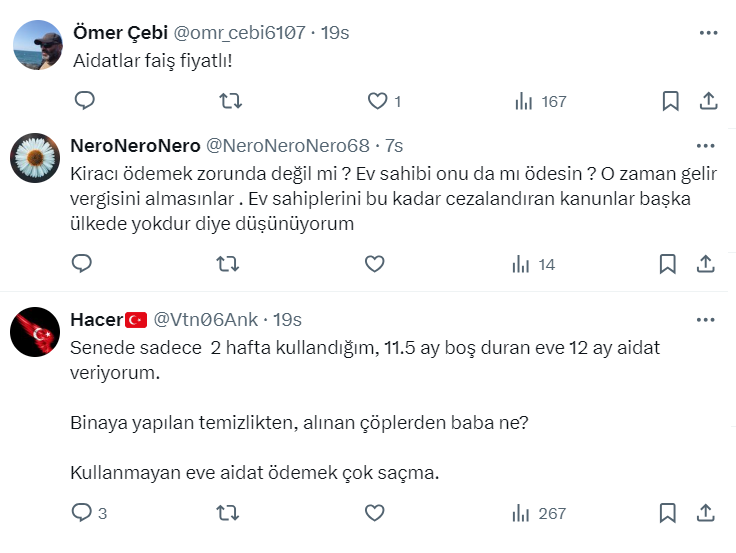Open more options on Ömer Çebi's tweet
The width and height of the screenshot is (736, 553).
coord(708,32)
